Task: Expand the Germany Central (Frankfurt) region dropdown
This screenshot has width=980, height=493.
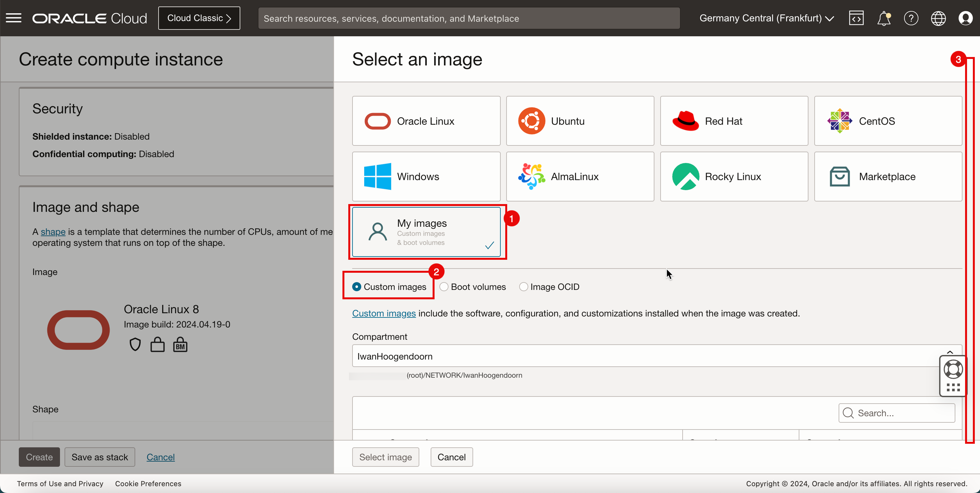Action: [766, 18]
